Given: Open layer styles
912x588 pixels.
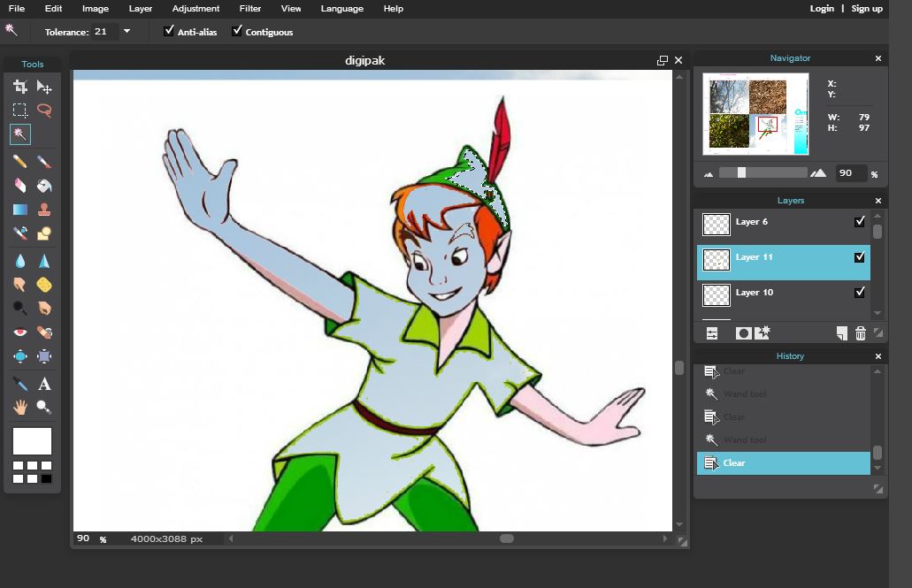Looking at the screenshot, I should 762,332.
